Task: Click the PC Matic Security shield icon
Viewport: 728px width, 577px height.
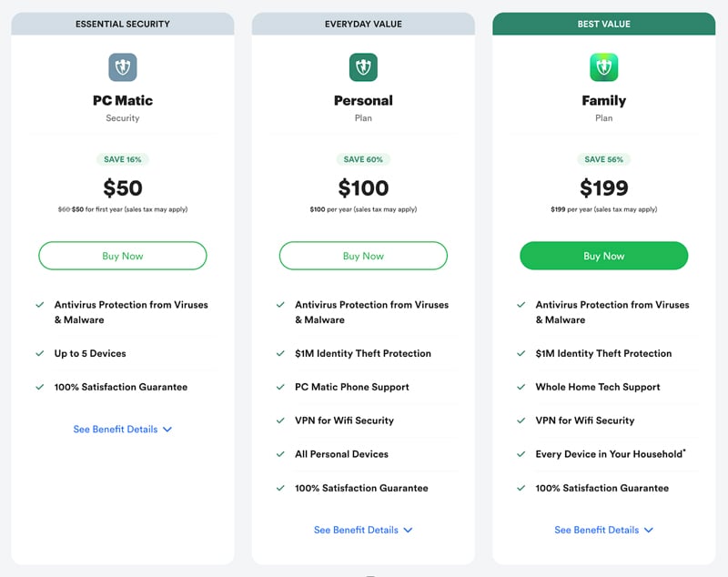Action: (x=122, y=67)
